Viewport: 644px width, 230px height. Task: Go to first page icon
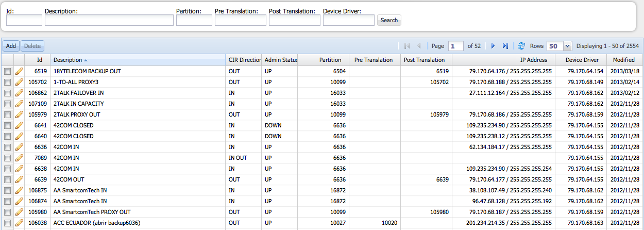(x=407, y=46)
